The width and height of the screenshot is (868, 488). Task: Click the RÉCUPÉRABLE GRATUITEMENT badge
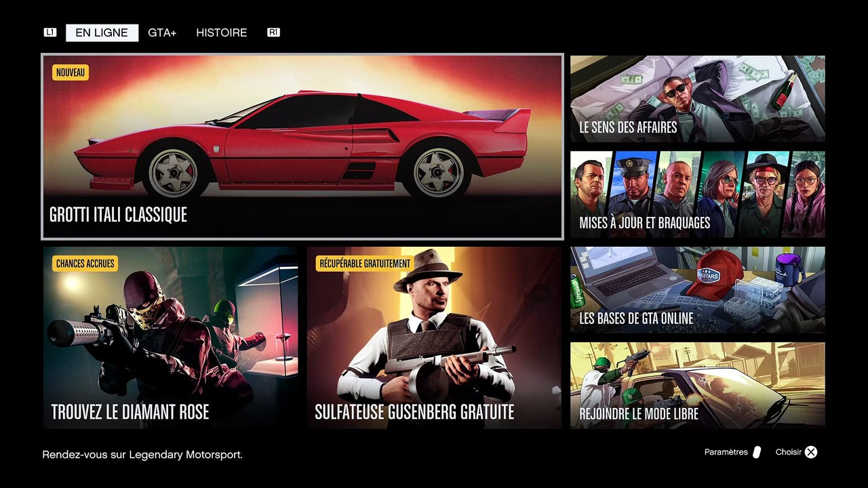tap(365, 264)
